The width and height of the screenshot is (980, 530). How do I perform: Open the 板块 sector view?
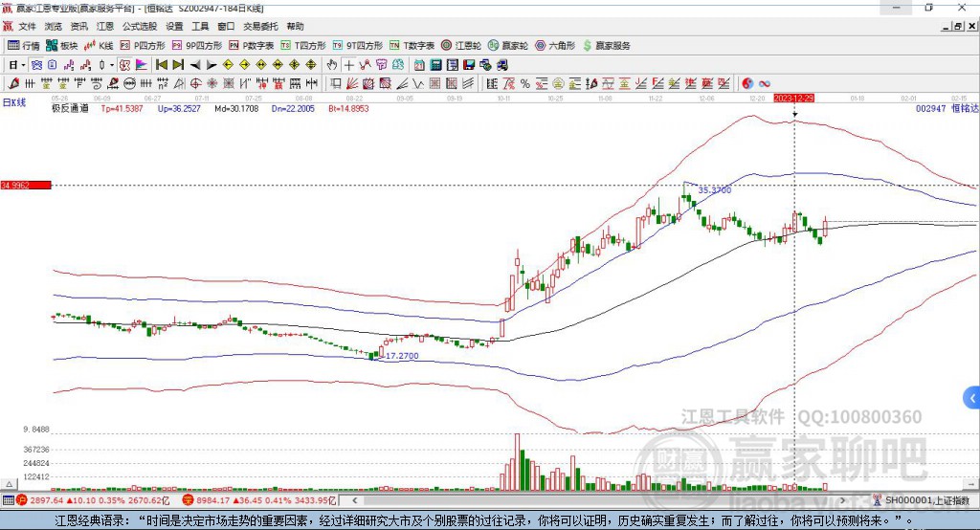pos(61,46)
